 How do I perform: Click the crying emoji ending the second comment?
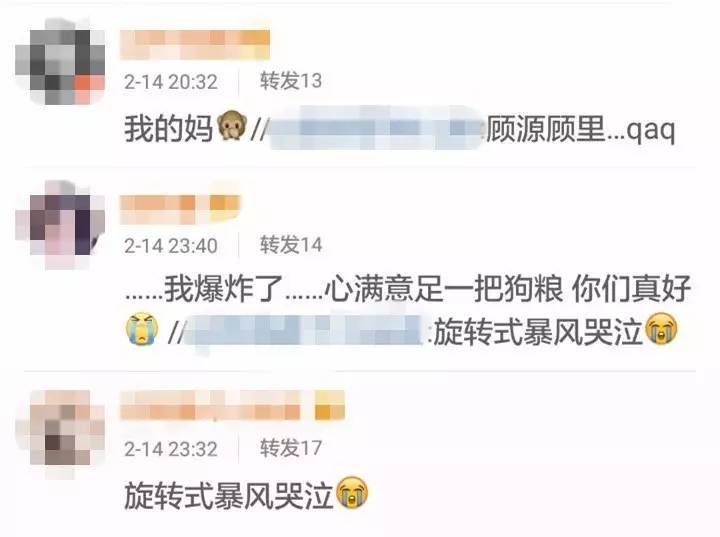[x=662, y=328]
